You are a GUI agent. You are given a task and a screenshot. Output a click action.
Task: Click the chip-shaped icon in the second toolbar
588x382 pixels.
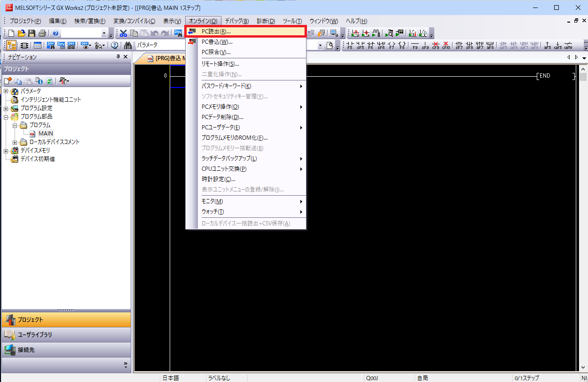coord(24,46)
